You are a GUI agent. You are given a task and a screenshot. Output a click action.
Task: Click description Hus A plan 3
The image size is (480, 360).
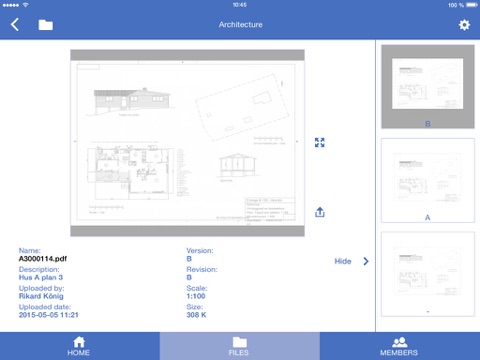click(x=41, y=277)
